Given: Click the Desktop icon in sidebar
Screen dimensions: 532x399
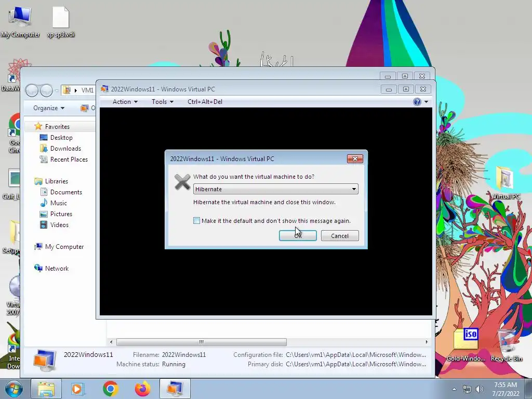Looking at the screenshot, I should click(x=44, y=137).
